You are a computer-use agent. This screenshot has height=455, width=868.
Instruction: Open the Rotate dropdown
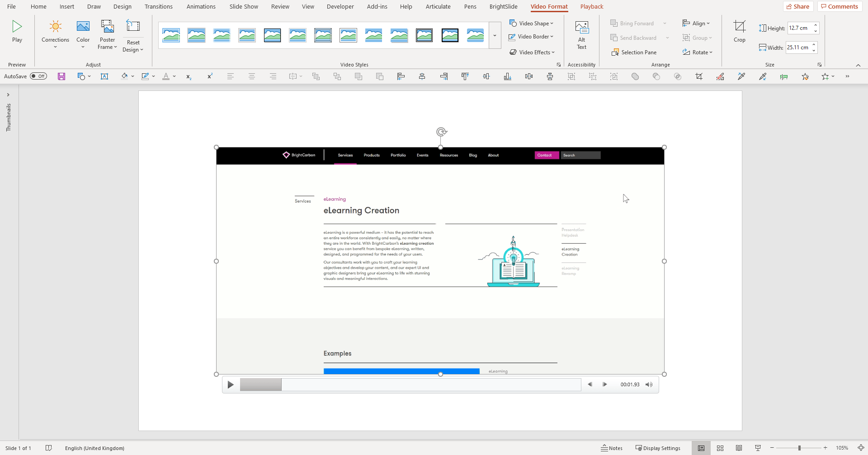tap(698, 52)
